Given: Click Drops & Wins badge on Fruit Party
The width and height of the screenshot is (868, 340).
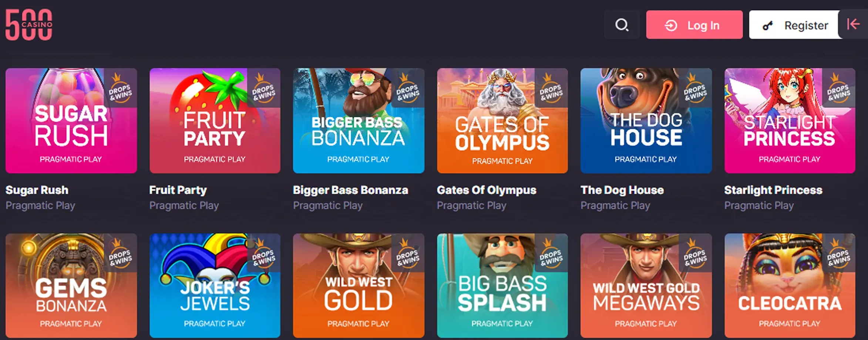Looking at the screenshot, I should pyautogui.click(x=263, y=88).
